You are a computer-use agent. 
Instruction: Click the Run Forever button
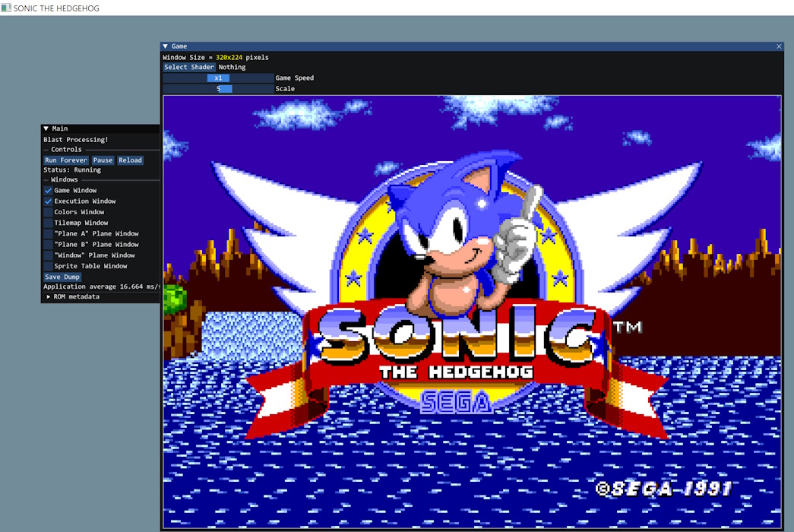pos(65,160)
